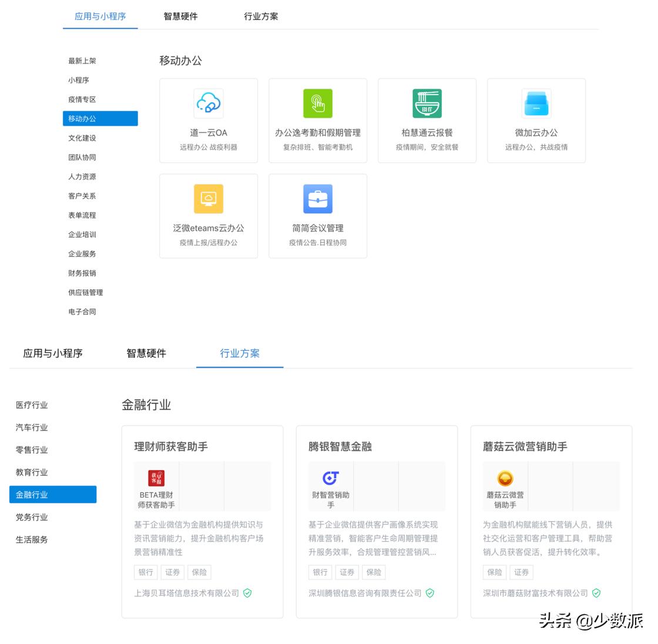Select the 办公逸考勤和假期管理 green icon
The image size is (658, 644).
pos(318,103)
